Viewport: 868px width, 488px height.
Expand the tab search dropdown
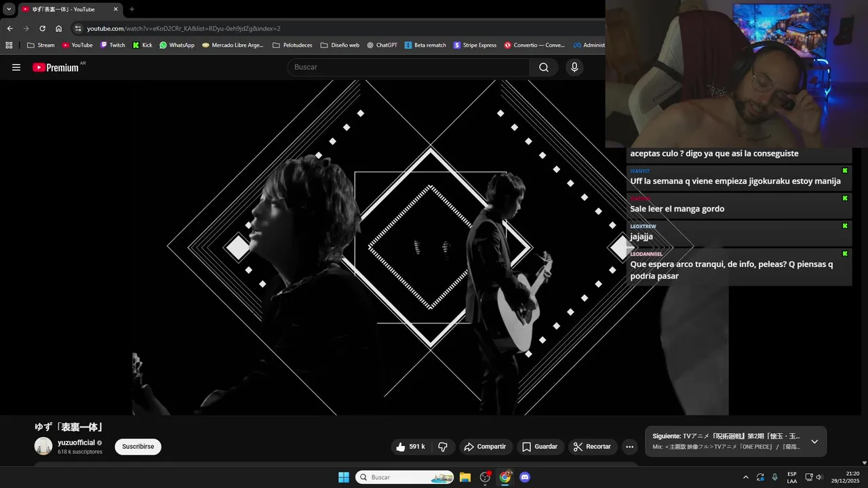[9, 9]
